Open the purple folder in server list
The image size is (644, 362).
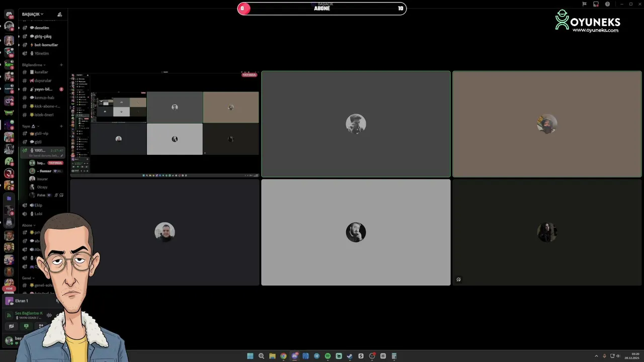(9, 199)
